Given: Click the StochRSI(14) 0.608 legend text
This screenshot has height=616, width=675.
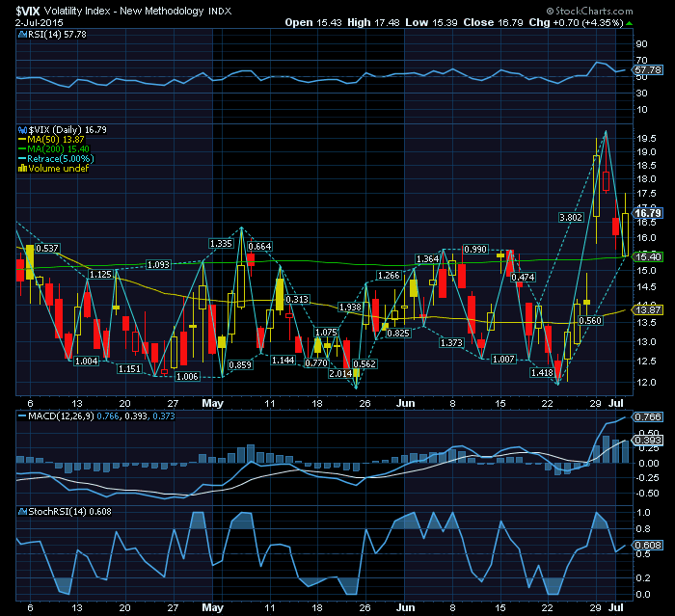Looking at the screenshot, I should click(x=69, y=511).
